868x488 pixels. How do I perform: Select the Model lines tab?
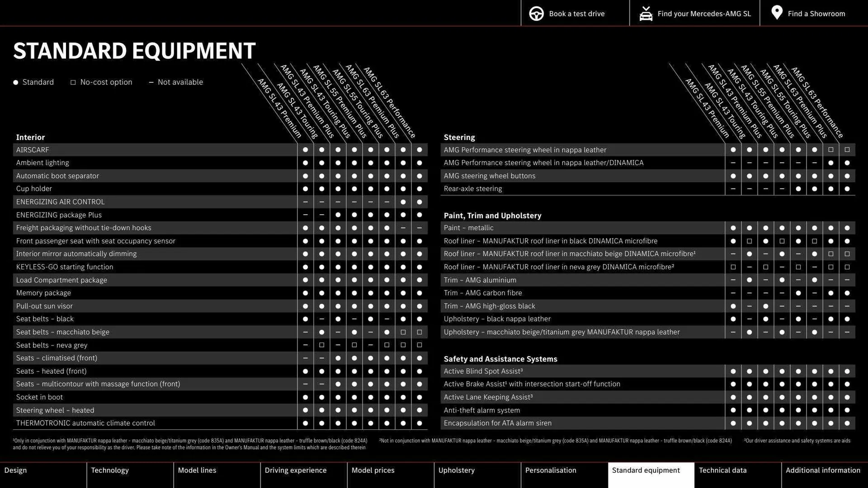point(197,470)
